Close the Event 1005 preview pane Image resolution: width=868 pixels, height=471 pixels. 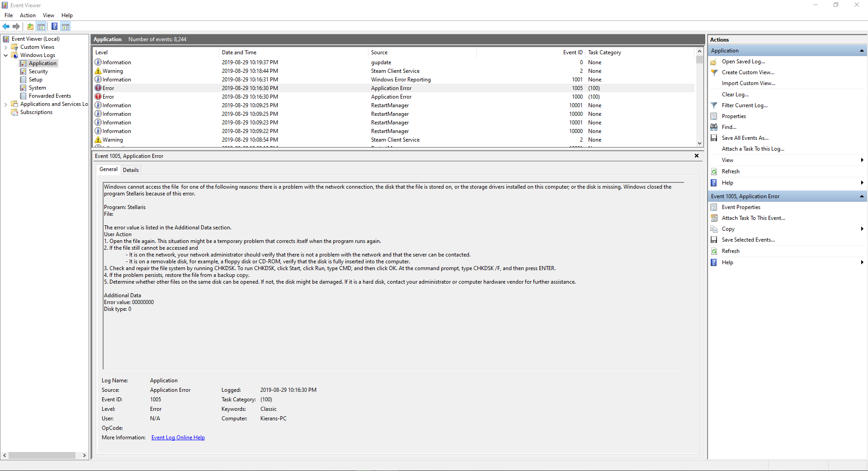pyautogui.click(x=697, y=156)
